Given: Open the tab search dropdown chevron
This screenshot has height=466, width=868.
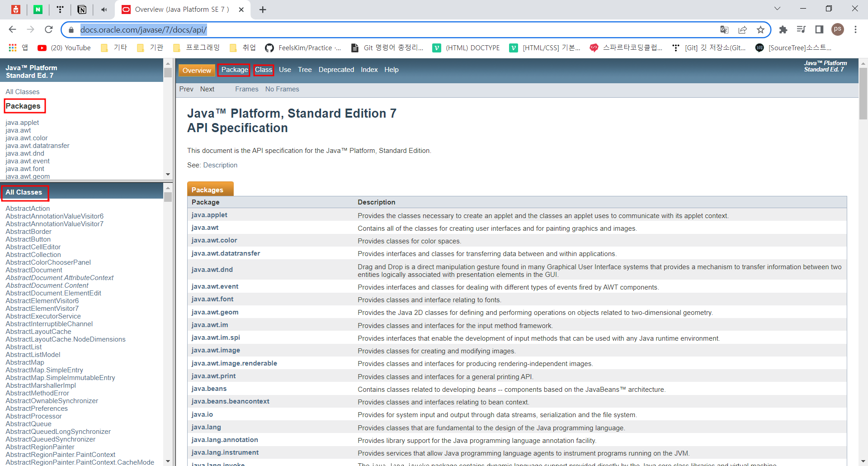Looking at the screenshot, I should [777, 9].
